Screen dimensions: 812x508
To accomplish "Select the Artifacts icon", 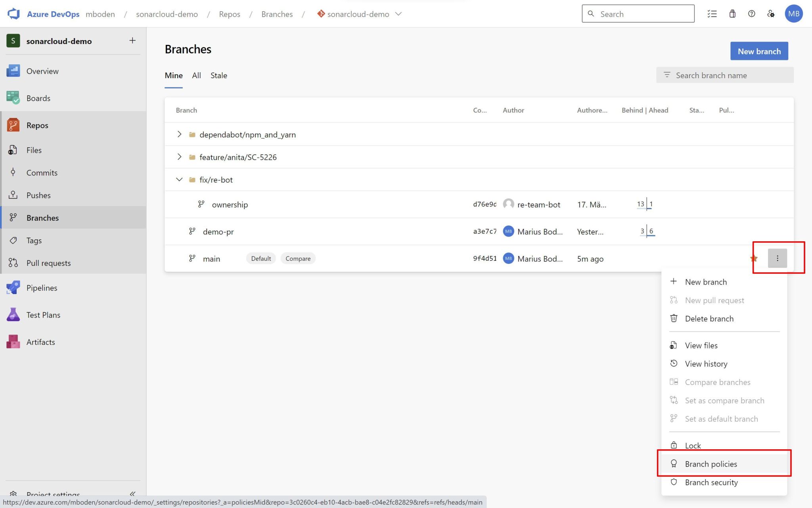I will [x=13, y=341].
